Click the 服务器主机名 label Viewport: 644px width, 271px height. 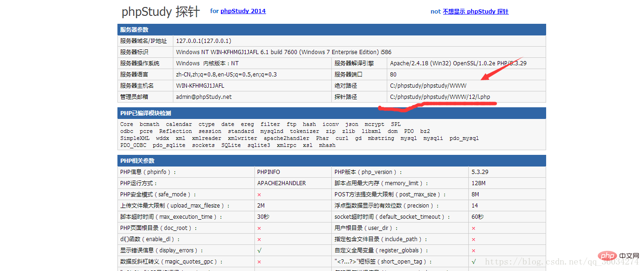tap(137, 86)
